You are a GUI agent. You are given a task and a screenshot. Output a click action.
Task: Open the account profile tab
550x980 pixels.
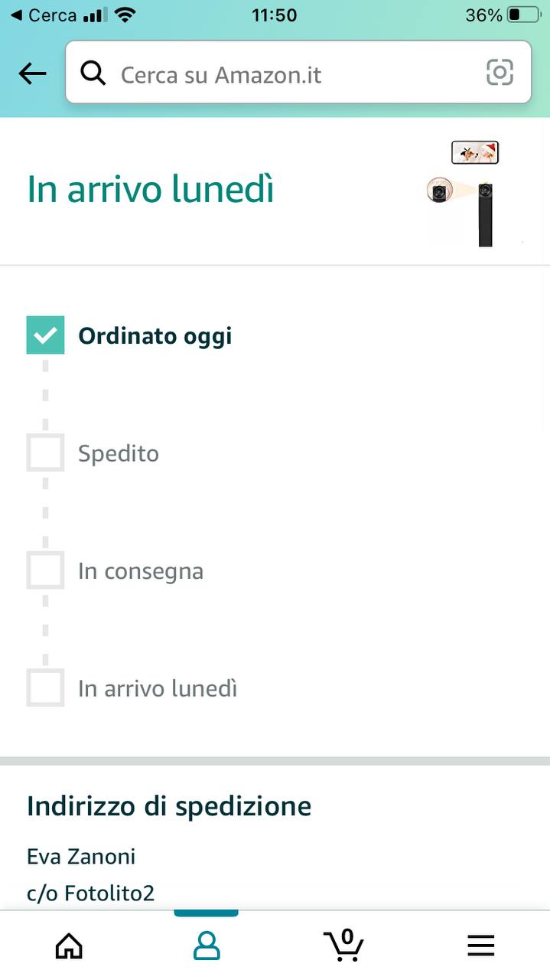coord(207,946)
